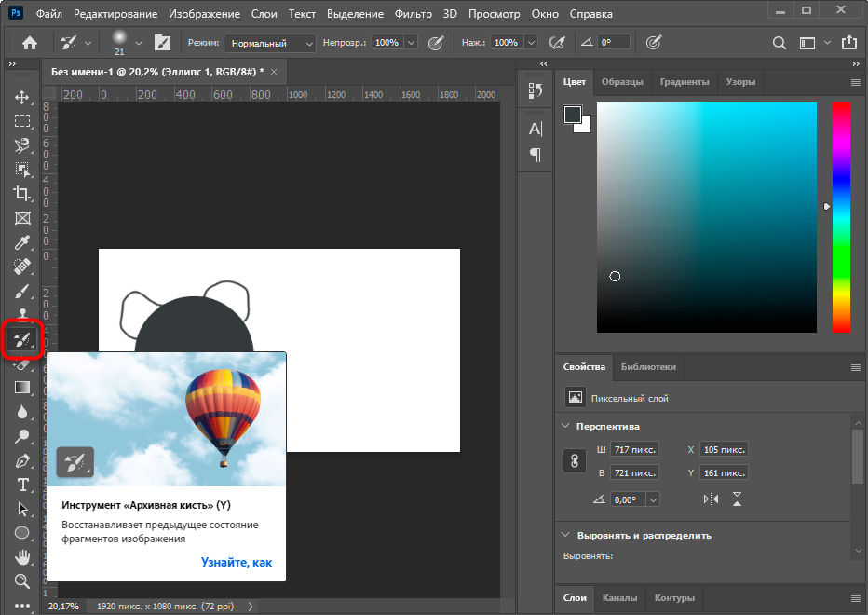Go to the Home screen button
This screenshot has height=615, width=868.
pyautogui.click(x=30, y=43)
